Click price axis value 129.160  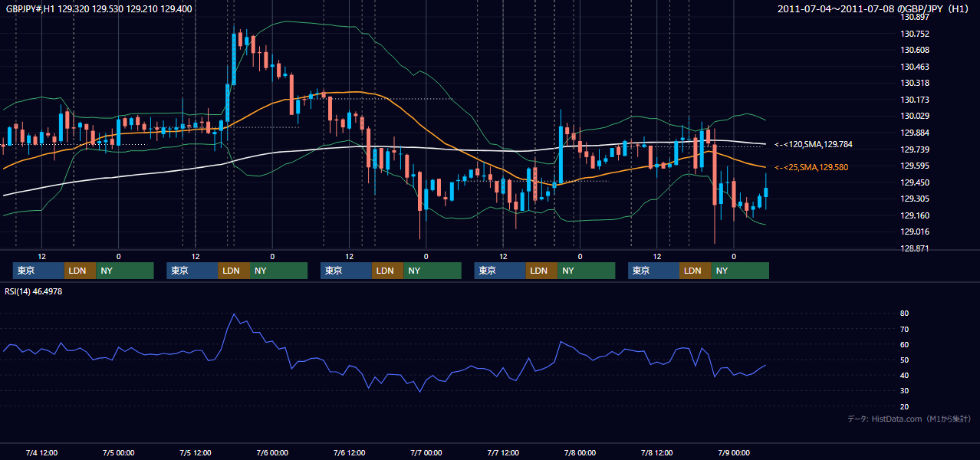[916, 215]
